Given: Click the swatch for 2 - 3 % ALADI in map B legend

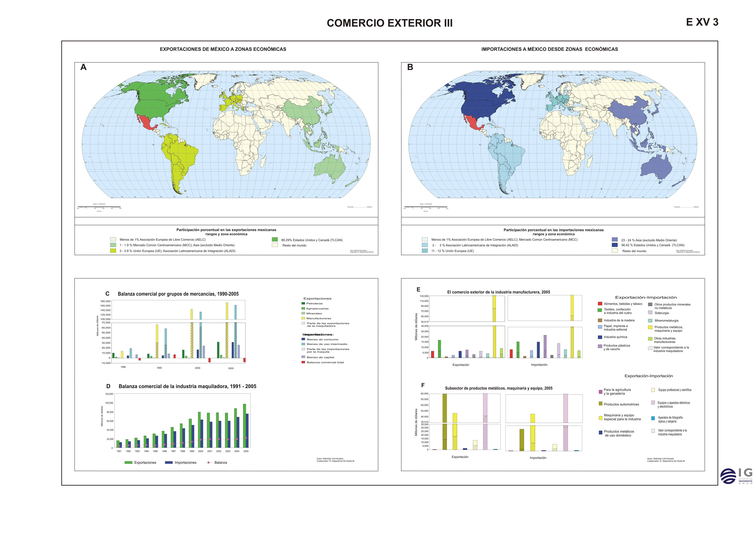Looking at the screenshot, I should (x=425, y=245).
